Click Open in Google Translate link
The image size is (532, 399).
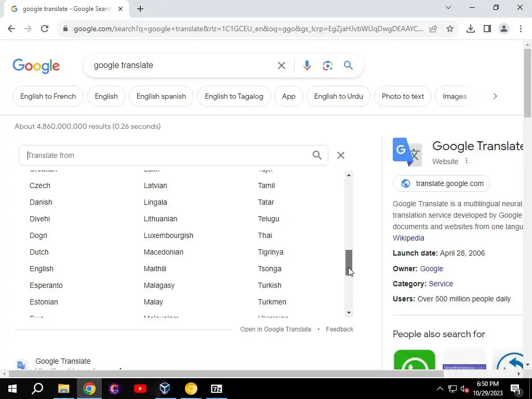(x=275, y=329)
